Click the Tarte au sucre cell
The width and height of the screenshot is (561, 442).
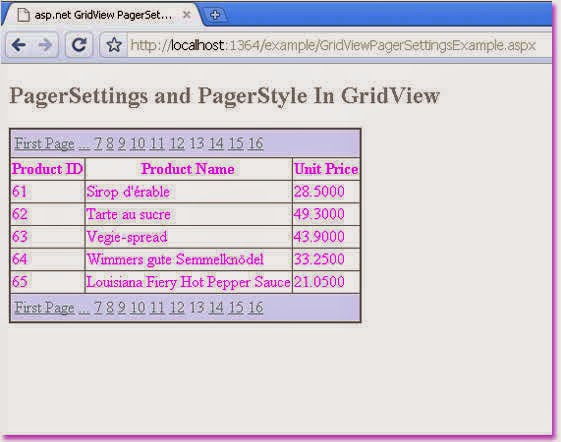tap(188, 214)
